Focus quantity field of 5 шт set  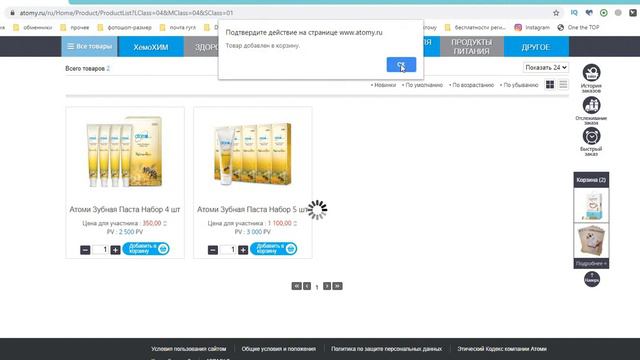tap(228, 249)
